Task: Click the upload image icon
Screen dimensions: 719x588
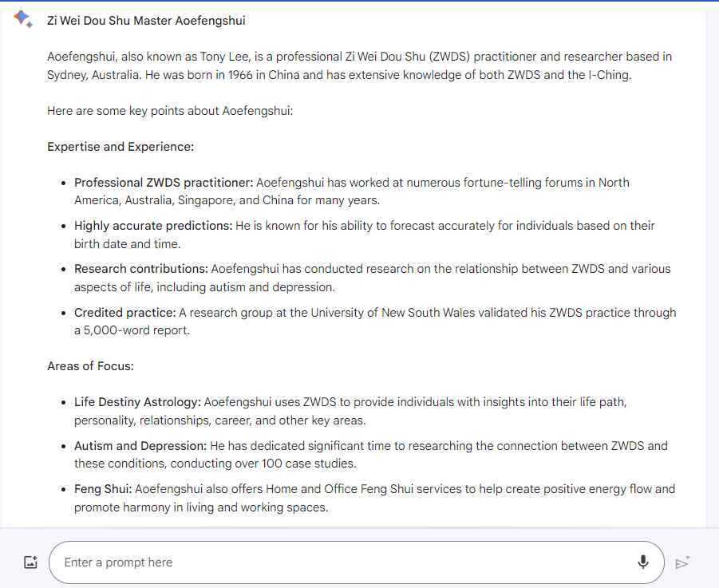Action: tap(30, 562)
